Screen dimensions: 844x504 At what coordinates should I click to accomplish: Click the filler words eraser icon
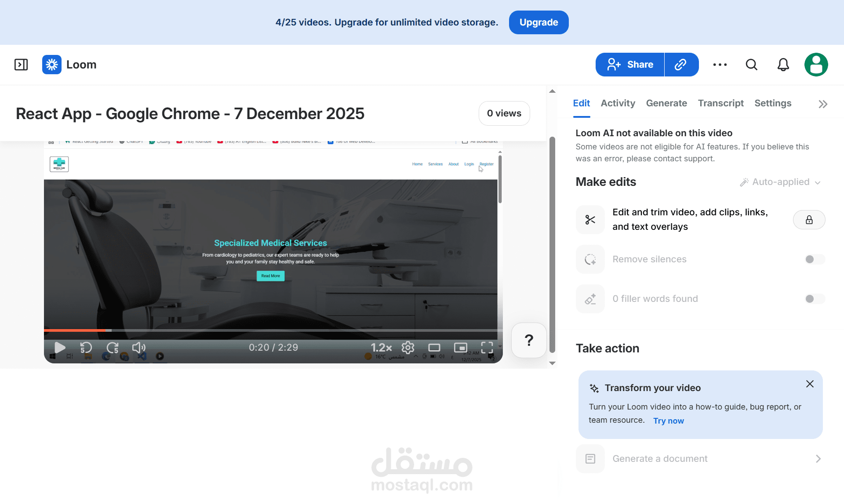590,299
